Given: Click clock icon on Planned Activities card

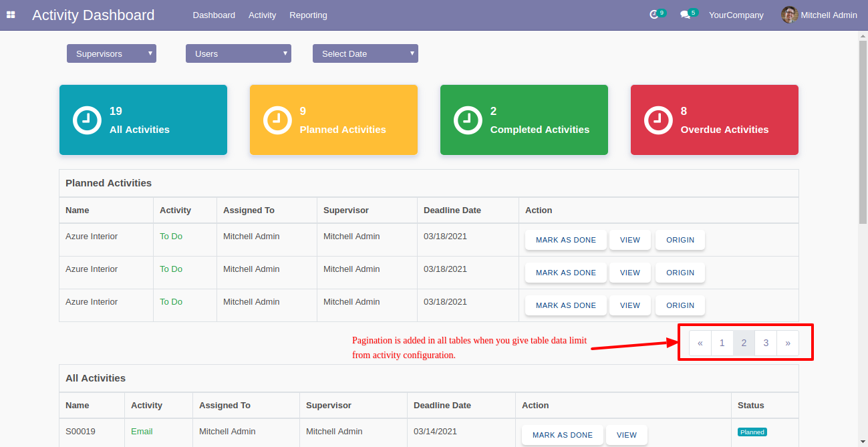Looking at the screenshot, I should coord(277,120).
